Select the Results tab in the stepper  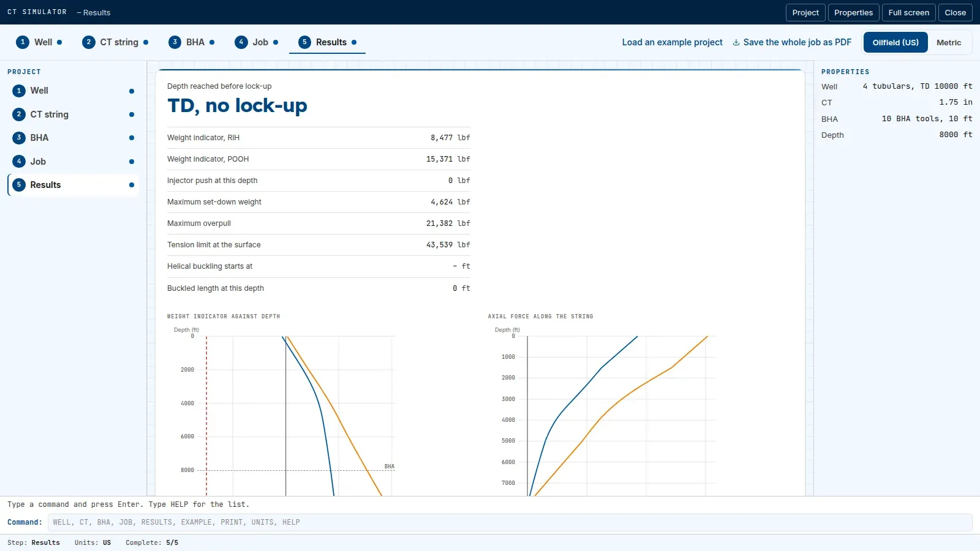click(327, 42)
